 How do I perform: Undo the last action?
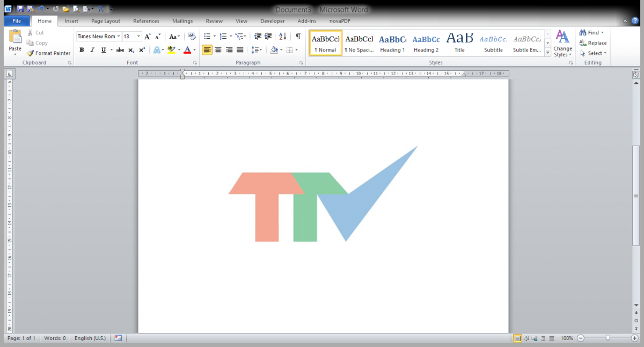pyautogui.click(x=41, y=9)
